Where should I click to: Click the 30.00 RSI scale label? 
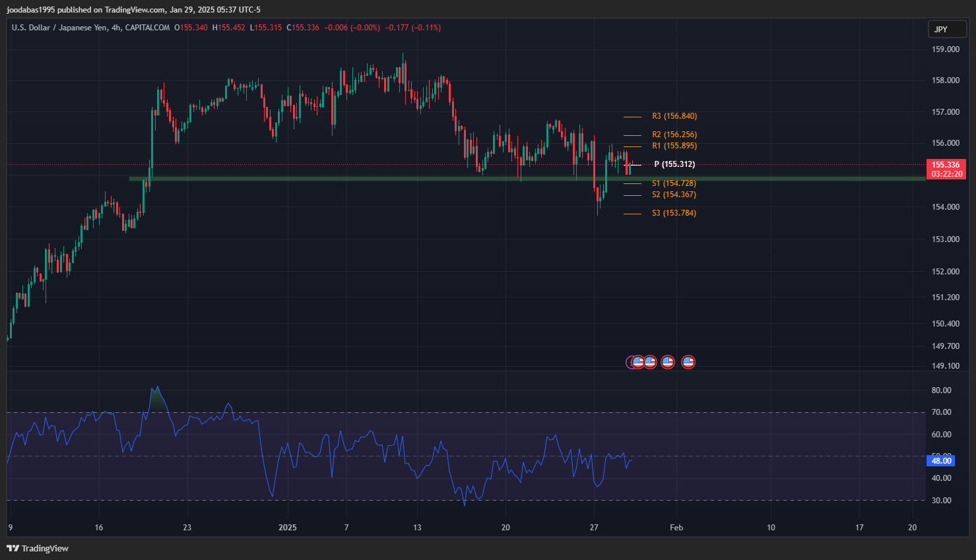click(x=942, y=501)
